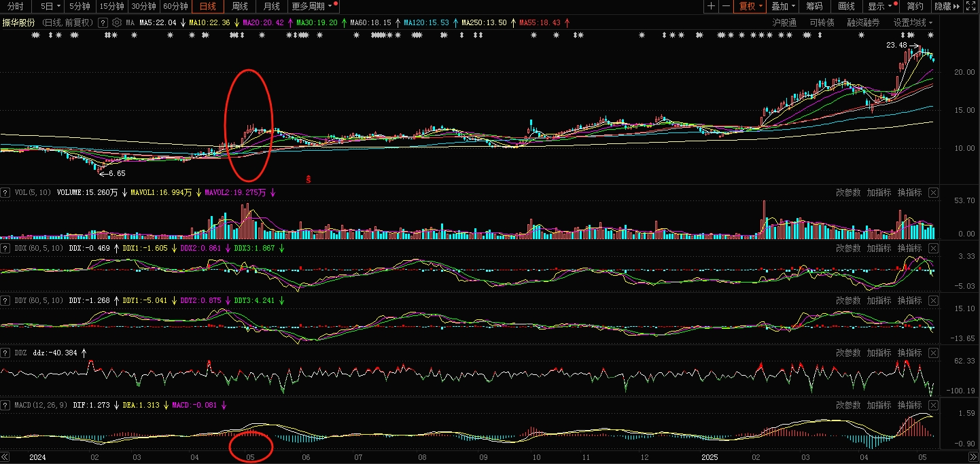Screen dimensions: 980x464
Task: Click the 6.65 low price label
Action: coord(117,174)
